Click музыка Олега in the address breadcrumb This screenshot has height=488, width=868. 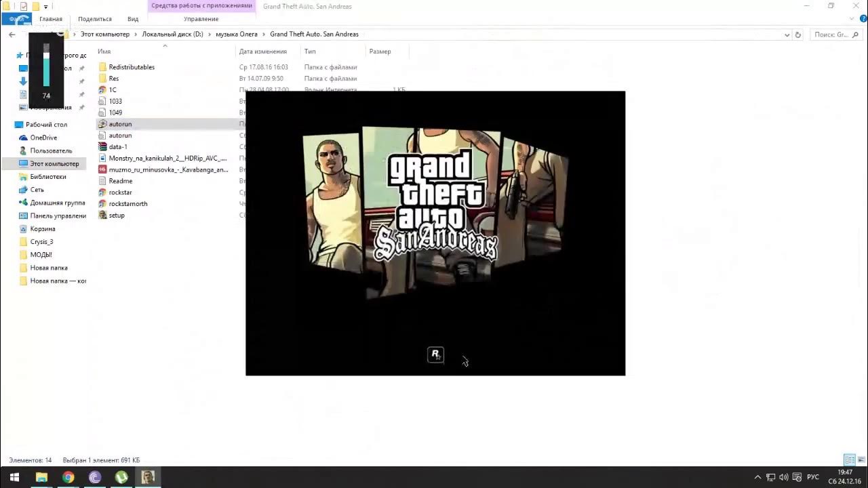[237, 34]
